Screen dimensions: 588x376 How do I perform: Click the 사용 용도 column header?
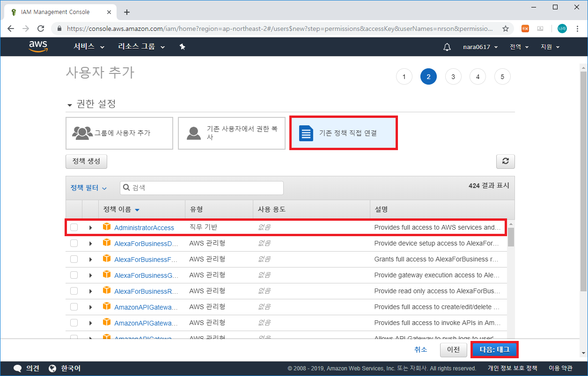[x=272, y=210]
